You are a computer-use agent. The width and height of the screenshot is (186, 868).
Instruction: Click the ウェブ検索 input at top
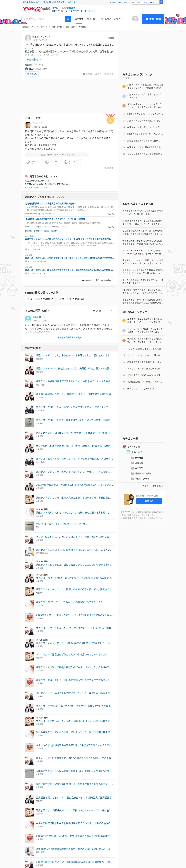click(137, 2)
